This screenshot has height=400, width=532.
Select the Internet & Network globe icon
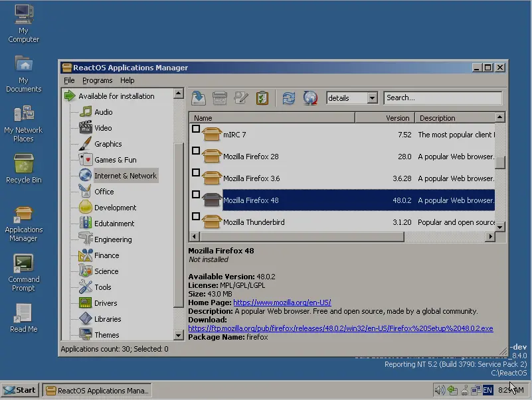[86, 175]
